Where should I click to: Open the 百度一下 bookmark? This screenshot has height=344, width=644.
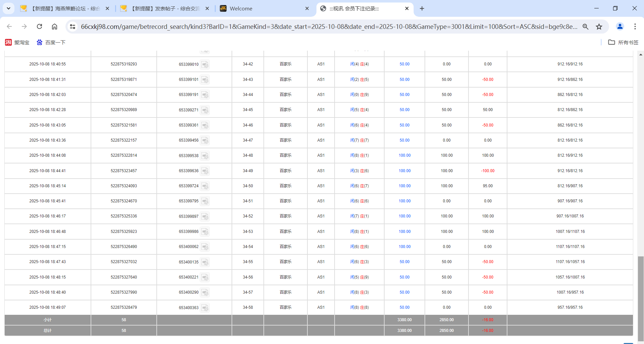click(51, 42)
